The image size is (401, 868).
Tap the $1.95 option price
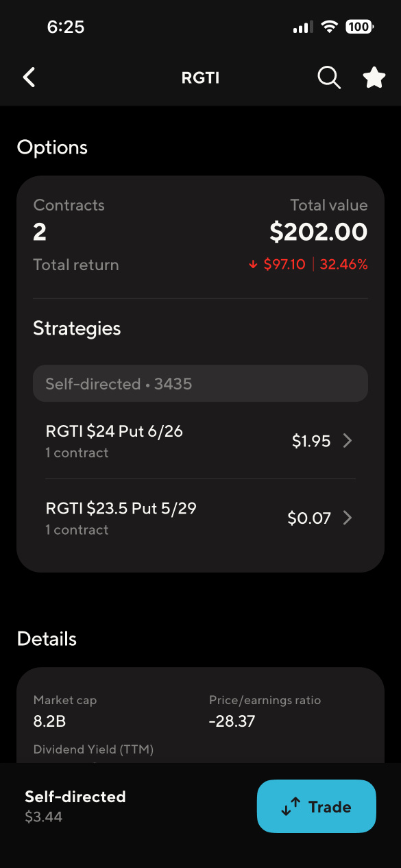(x=311, y=442)
